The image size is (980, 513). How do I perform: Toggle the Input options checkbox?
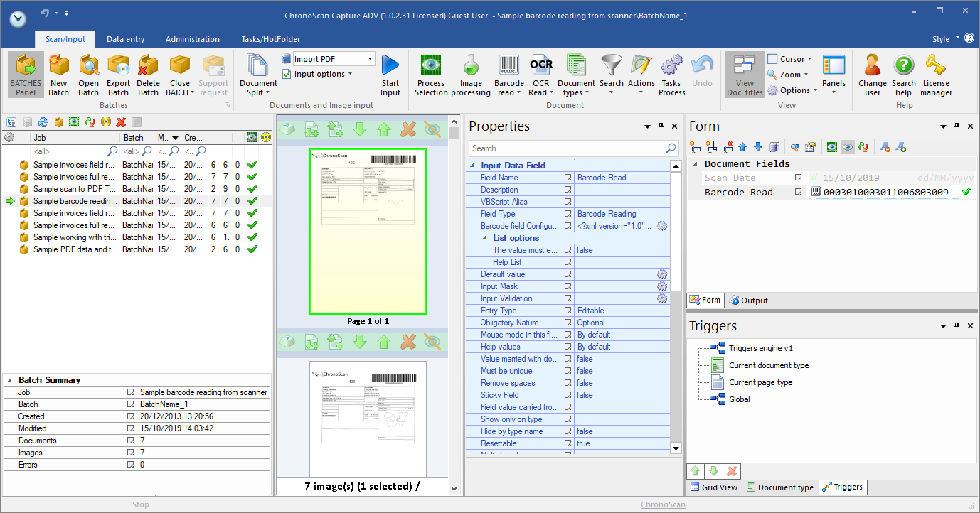[287, 74]
